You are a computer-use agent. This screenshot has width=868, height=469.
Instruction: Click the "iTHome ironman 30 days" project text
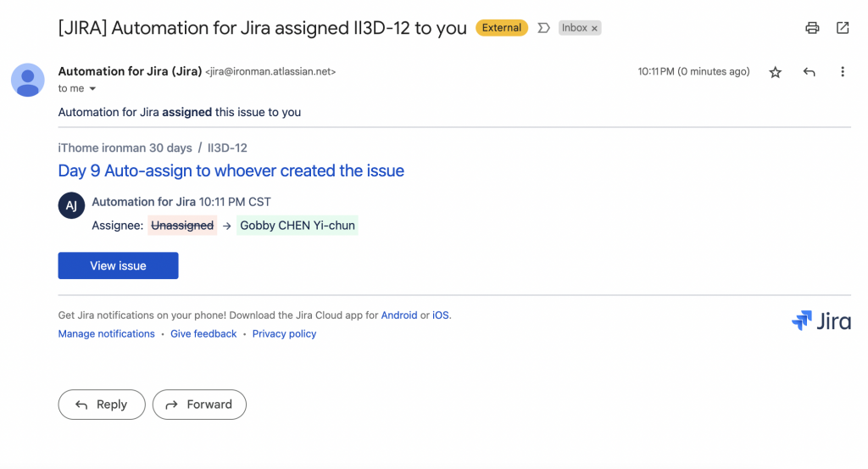[x=125, y=148]
